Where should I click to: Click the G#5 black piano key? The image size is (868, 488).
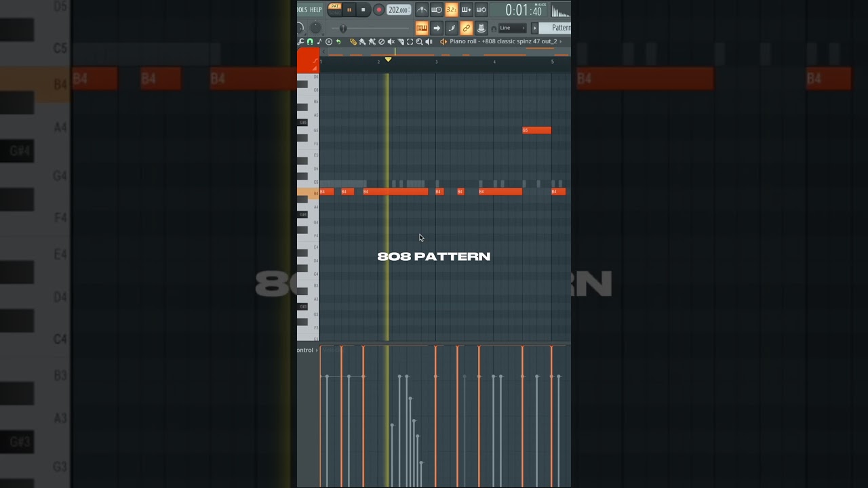pos(302,123)
